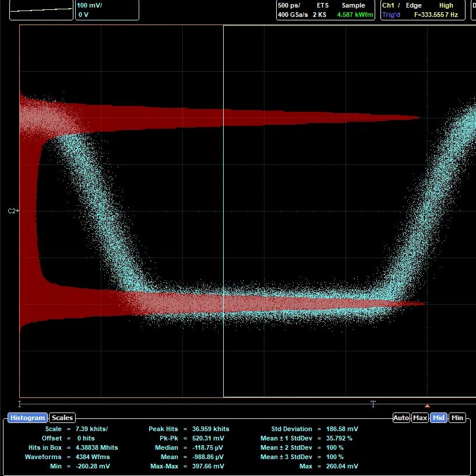476x476 pixels.
Task: Switch to the Histogram tab
Action: coord(27,418)
